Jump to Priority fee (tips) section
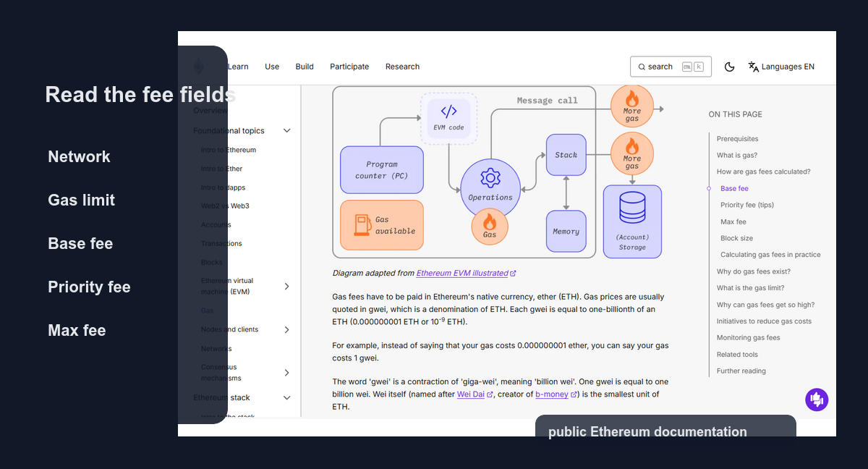This screenshot has width=868, height=469. (747, 205)
